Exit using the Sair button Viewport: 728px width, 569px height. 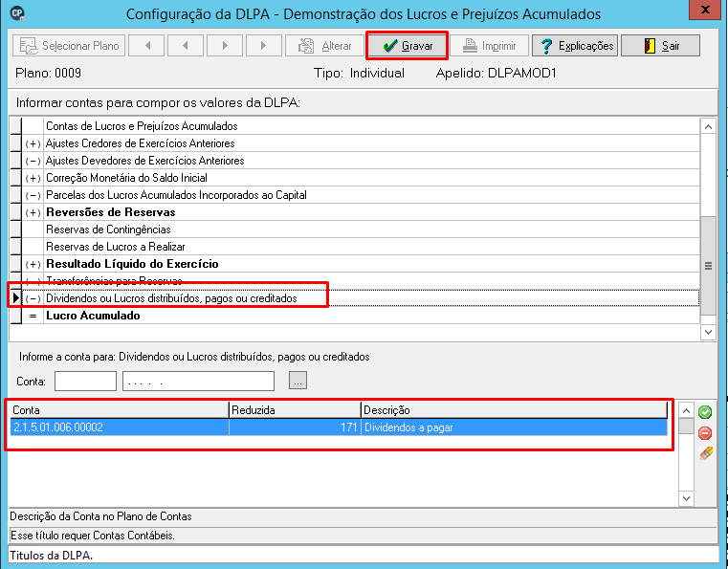660,46
